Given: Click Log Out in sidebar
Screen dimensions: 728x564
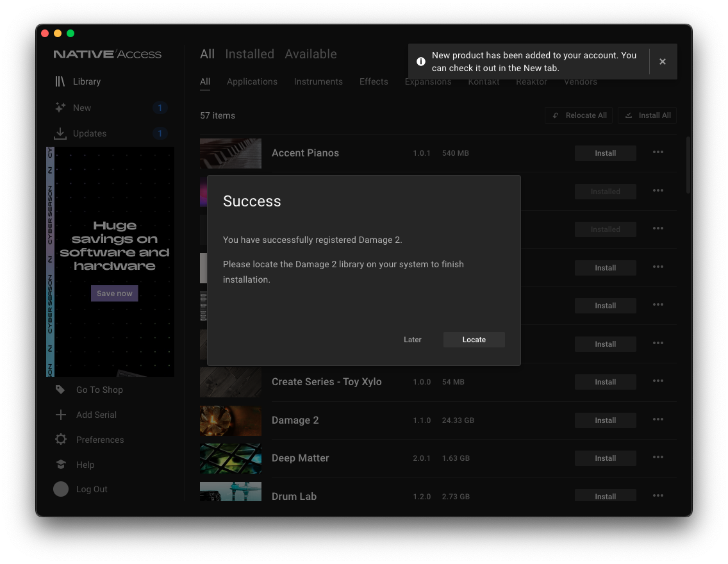Looking at the screenshot, I should (x=92, y=489).
